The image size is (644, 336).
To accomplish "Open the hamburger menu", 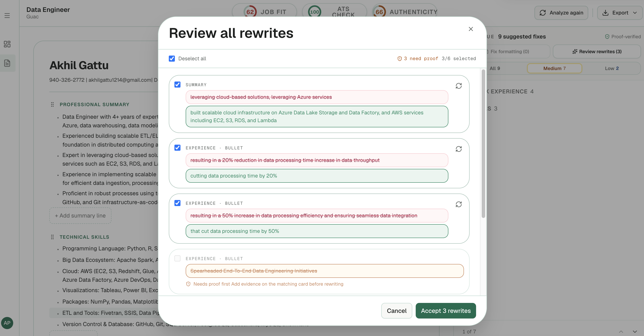I will pyautogui.click(x=7, y=16).
